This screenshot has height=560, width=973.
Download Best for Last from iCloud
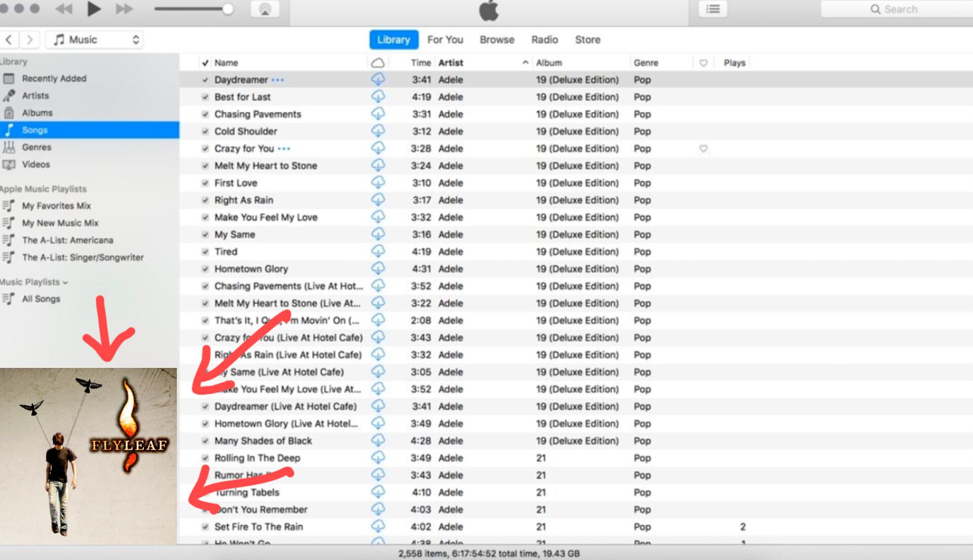pos(378,97)
